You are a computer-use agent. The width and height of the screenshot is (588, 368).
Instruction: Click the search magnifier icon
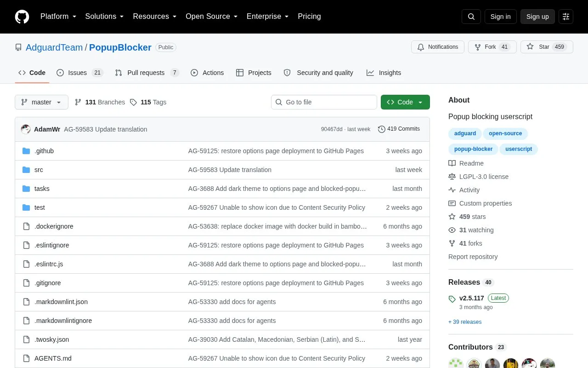(x=471, y=17)
